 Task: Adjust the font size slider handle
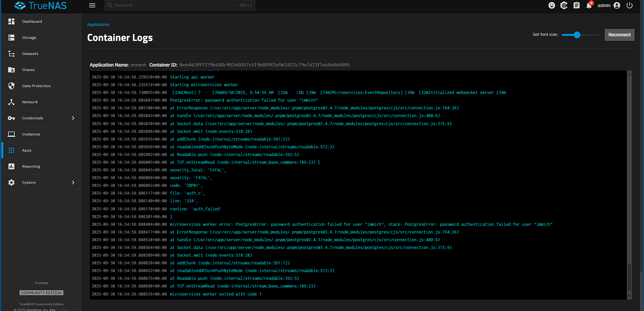click(577, 35)
